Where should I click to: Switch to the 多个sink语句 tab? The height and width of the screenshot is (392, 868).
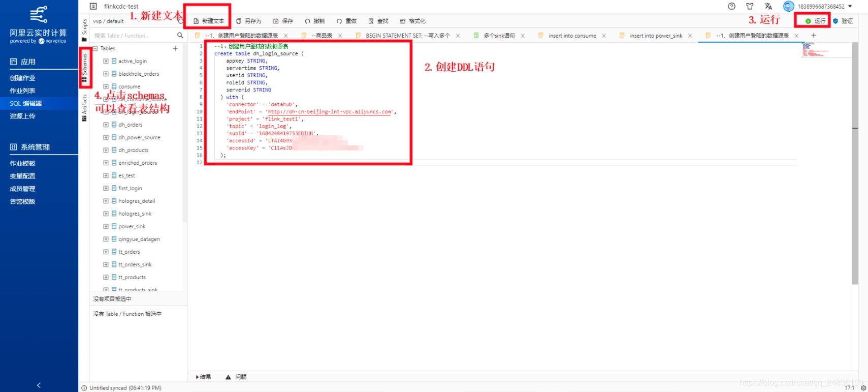pos(498,36)
